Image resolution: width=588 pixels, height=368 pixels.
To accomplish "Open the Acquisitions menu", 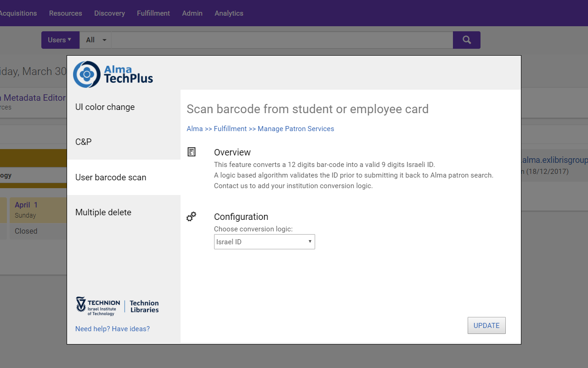I will click(x=18, y=13).
